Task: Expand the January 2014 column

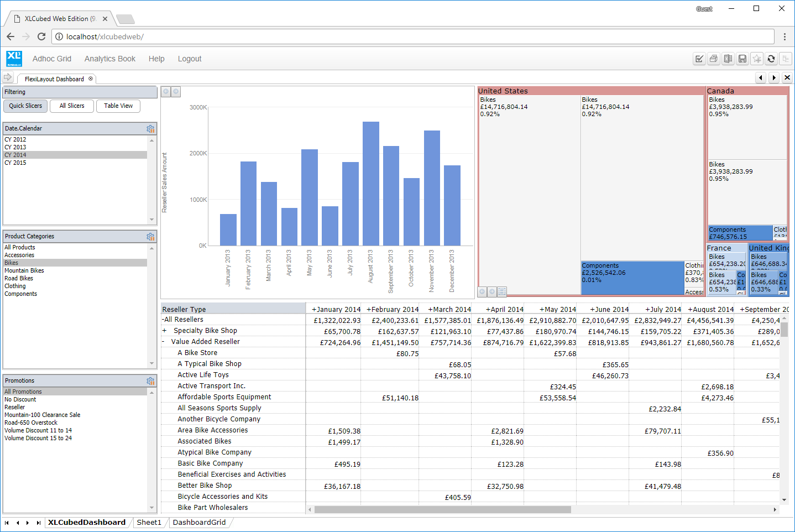Action: (314, 310)
